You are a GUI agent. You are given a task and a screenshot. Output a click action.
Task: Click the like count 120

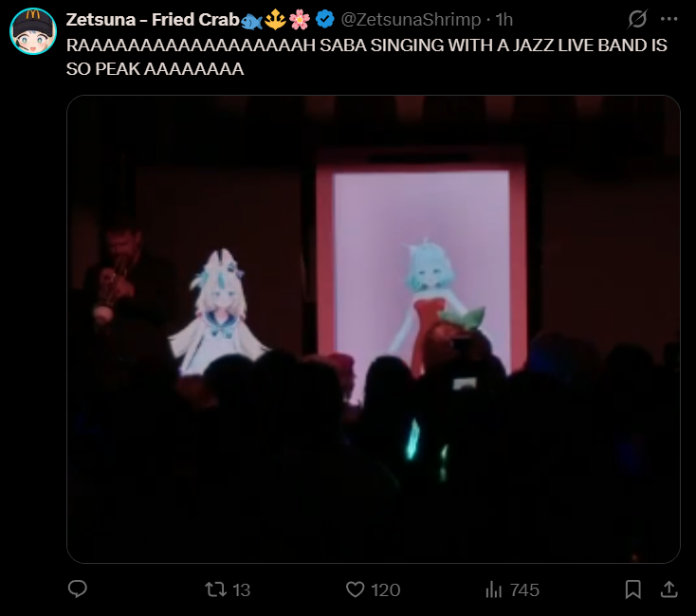click(386, 590)
